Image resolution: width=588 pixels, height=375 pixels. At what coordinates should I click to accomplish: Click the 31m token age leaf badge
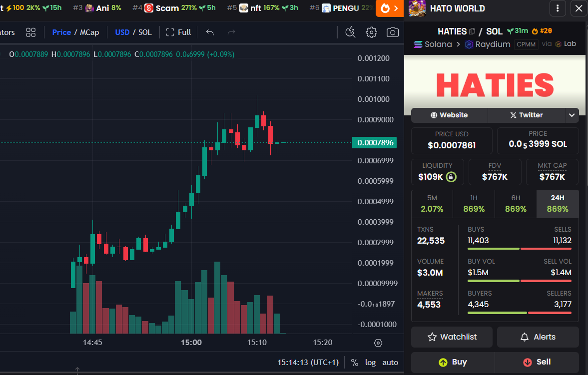518,31
